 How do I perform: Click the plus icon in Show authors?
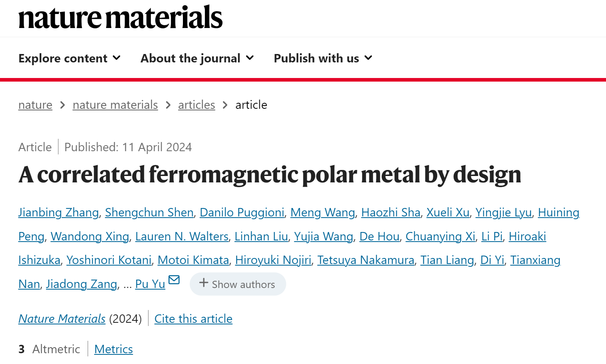pyautogui.click(x=204, y=283)
